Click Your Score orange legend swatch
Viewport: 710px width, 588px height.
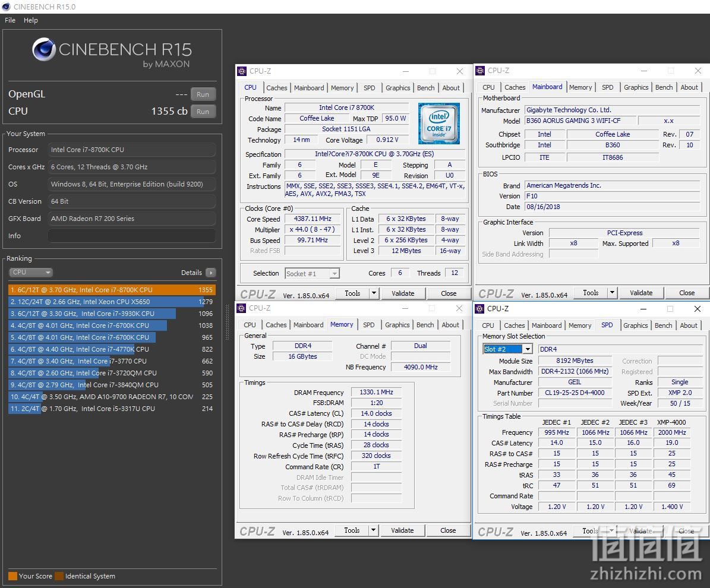tap(12, 576)
